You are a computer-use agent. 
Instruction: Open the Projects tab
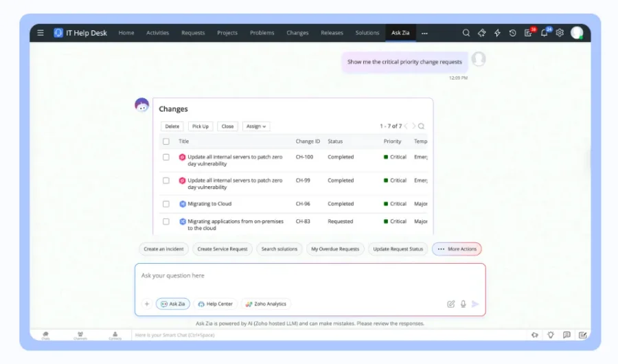[x=227, y=33]
